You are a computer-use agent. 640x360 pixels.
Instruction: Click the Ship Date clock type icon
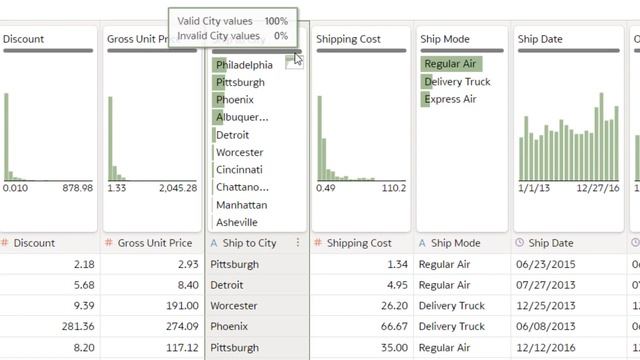tap(520, 242)
